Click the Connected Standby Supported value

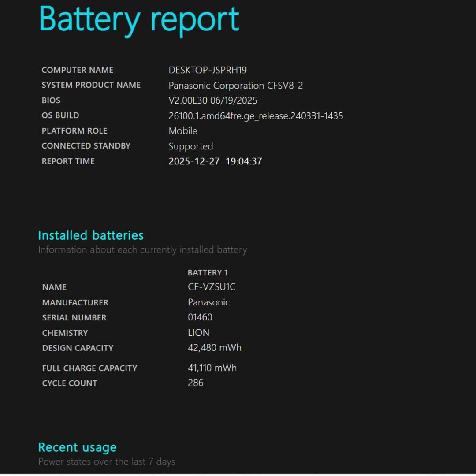(x=190, y=146)
